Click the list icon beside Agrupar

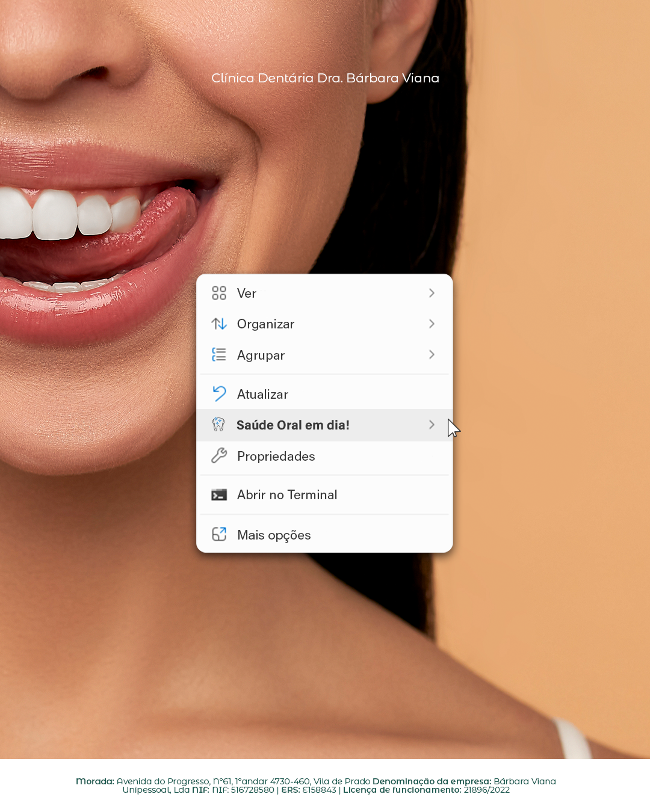[x=219, y=355]
